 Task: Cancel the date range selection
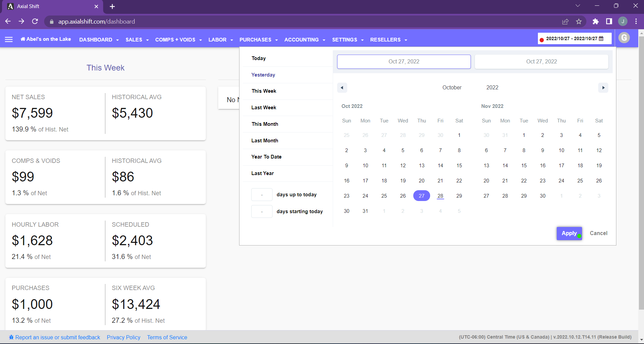click(598, 233)
